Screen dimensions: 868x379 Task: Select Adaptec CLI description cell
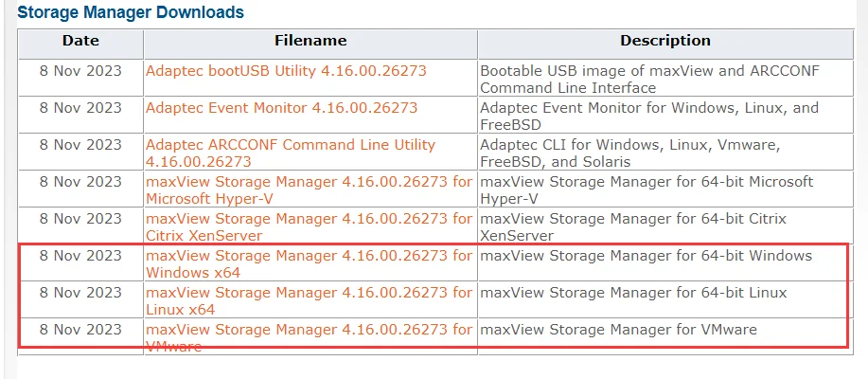click(665, 153)
